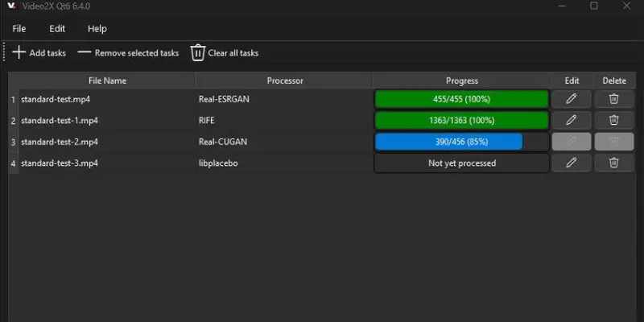644x322 pixels.
Task: Select row header number 3
Action: click(14, 142)
